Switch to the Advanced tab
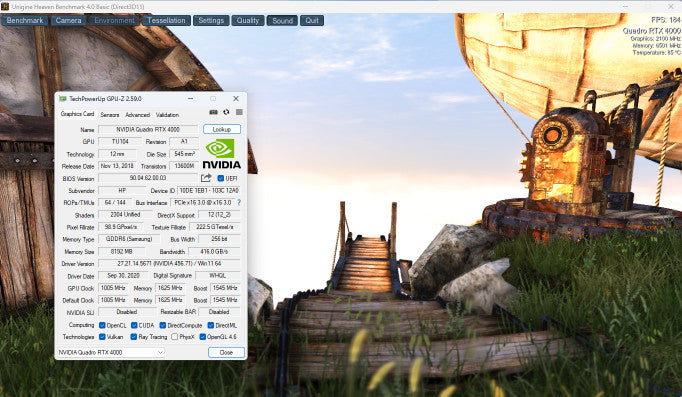The height and width of the screenshot is (397, 682). point(137,115)
